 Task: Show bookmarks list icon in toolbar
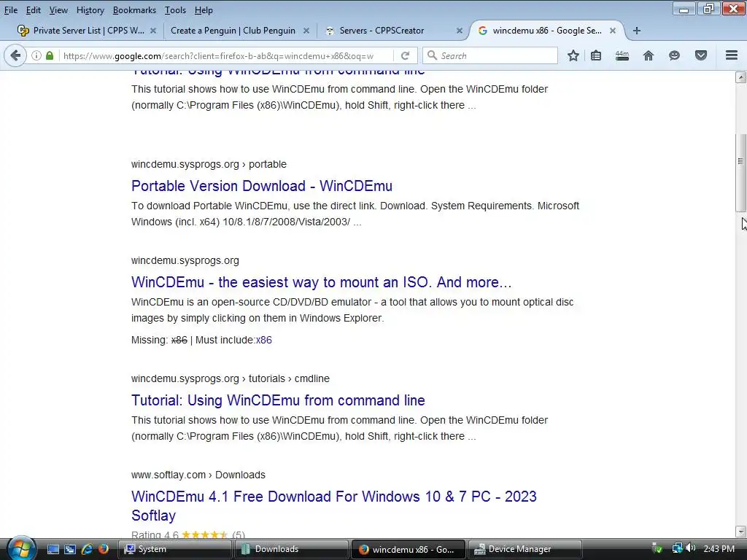596,55
